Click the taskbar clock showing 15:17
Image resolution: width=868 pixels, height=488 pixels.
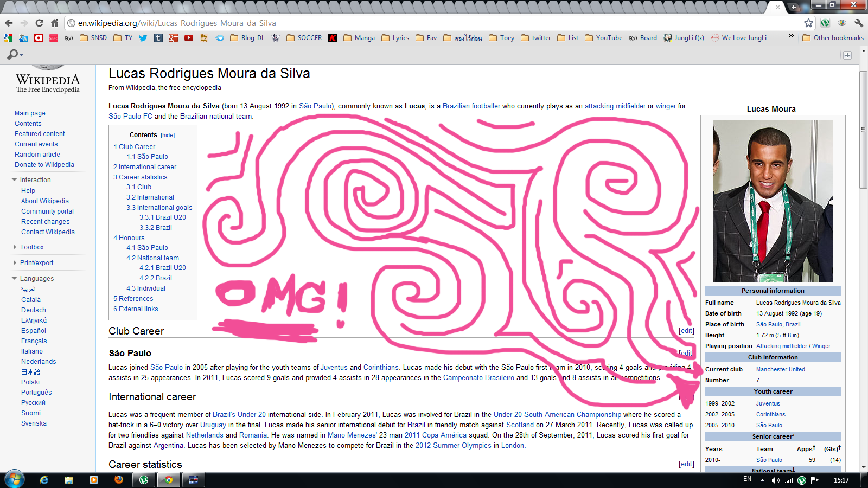point(841,480)
